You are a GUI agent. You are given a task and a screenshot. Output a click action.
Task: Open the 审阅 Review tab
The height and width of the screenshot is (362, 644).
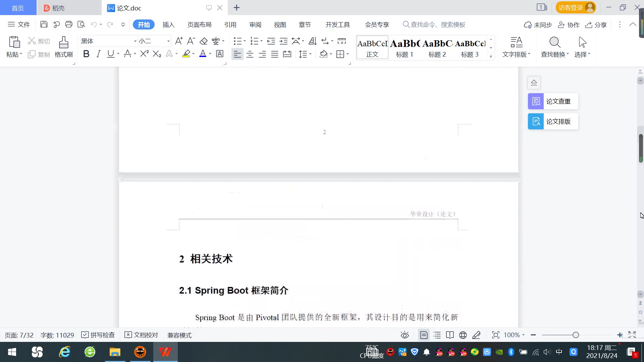tap(255, 24)
